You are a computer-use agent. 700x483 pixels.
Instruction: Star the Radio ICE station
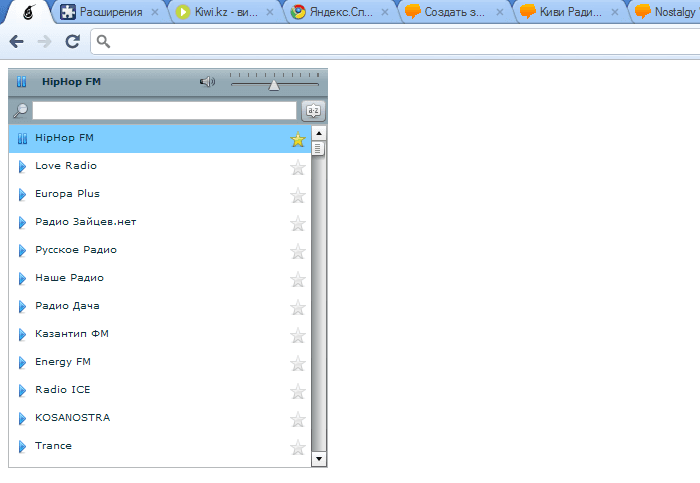(297, 392)
